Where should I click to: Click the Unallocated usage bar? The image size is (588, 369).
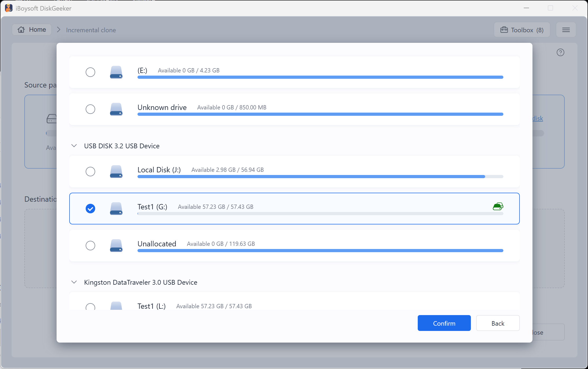tap(320, 251)
